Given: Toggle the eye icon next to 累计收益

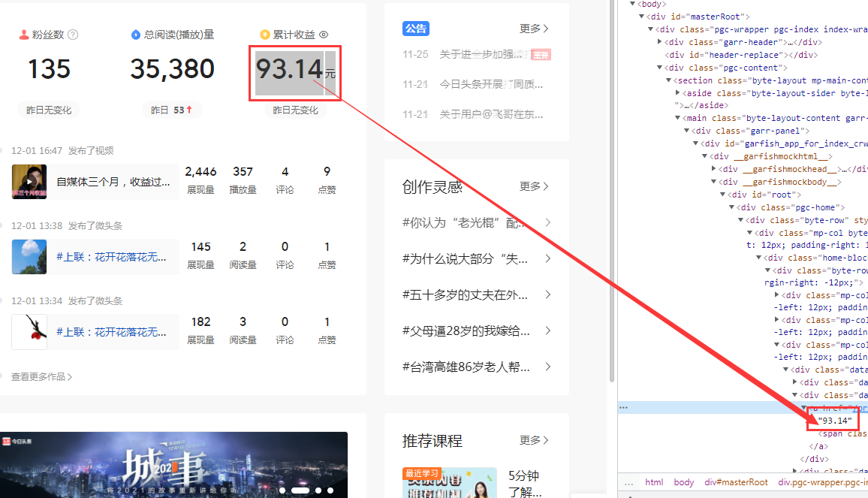Looking at the screenshot, I should 324,35.
